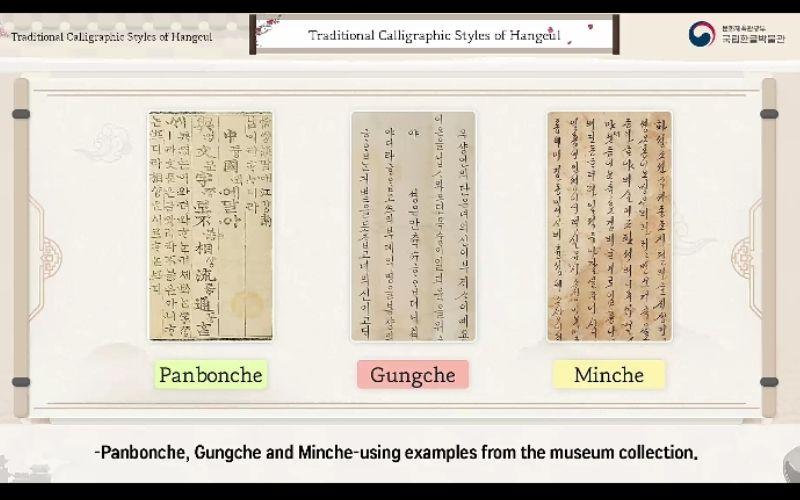Click the National Hangeul Museum logo
The width and height of the screenshot is (800, 500).
point(736,34)
